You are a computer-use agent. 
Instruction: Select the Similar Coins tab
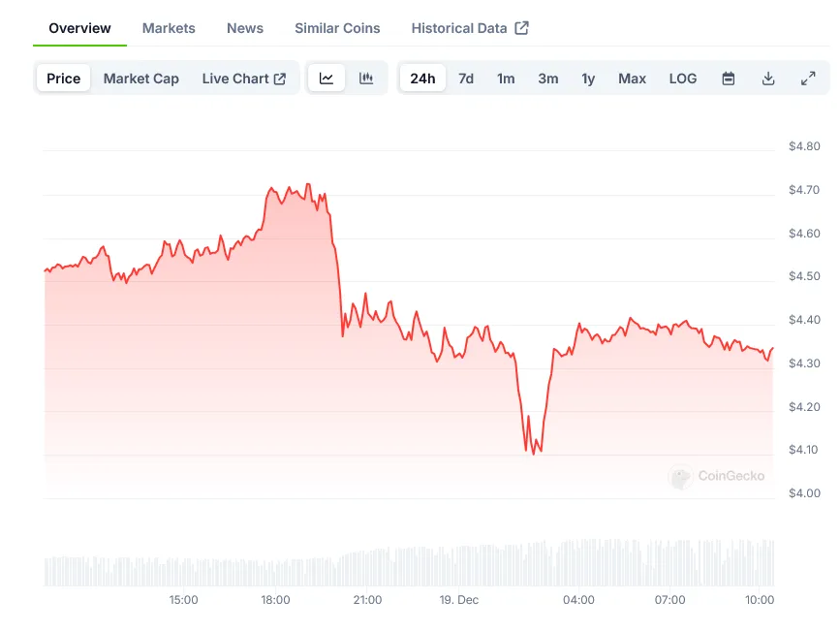(x=337, y=28)
